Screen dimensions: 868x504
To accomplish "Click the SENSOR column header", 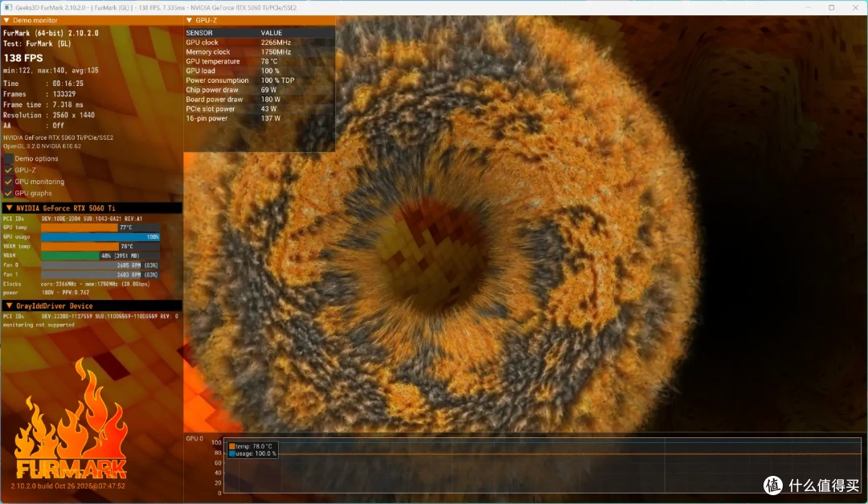I will pos(199,33).
